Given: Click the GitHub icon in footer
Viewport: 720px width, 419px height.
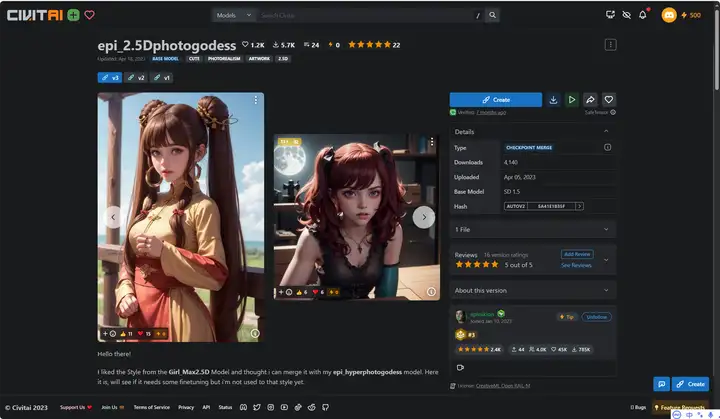Looking at the screenshot, I should point(325,408).
